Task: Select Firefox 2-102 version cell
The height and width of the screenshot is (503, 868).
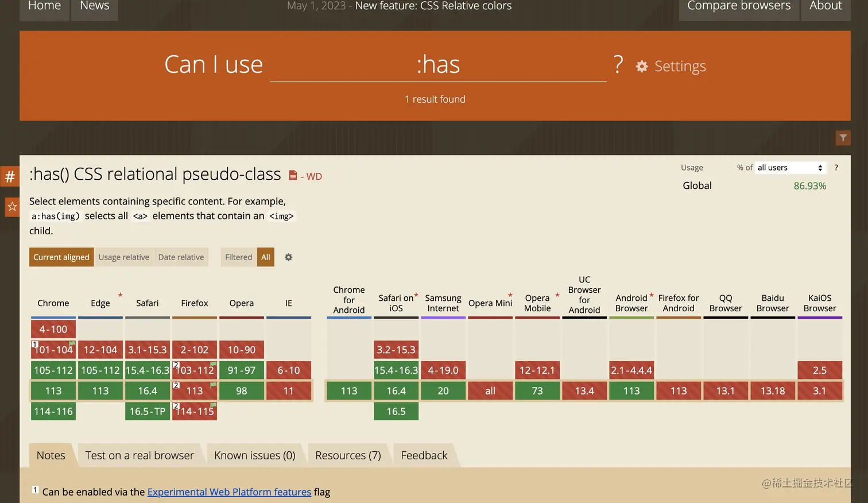Action: pyautogui.click(x=195, y=350)
